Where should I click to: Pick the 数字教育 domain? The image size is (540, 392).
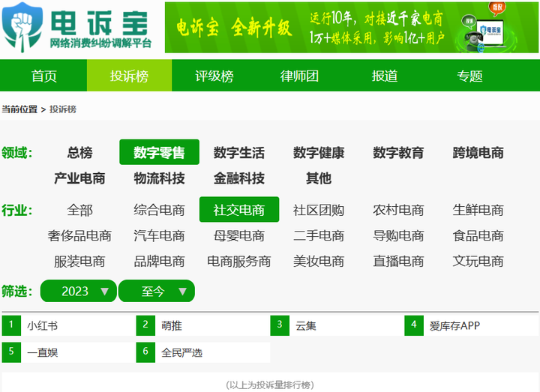point(398,152)
